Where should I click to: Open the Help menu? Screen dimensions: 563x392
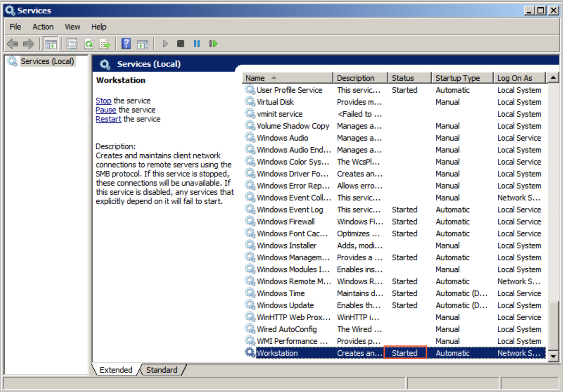(x=99, y=27)
